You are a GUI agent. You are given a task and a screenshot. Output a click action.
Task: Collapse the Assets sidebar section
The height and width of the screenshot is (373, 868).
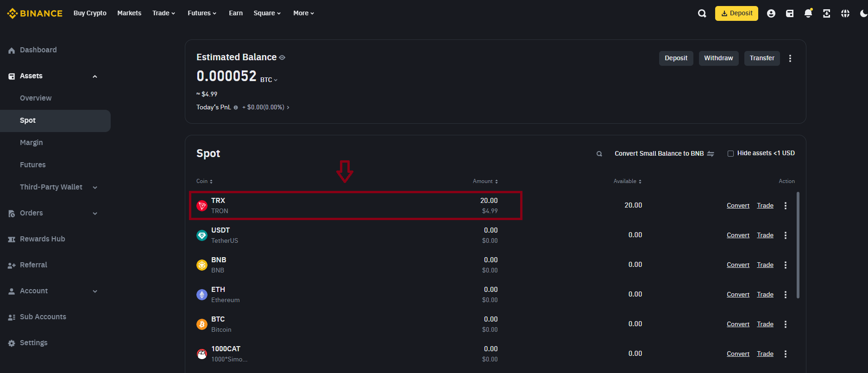tap(95, 76)
